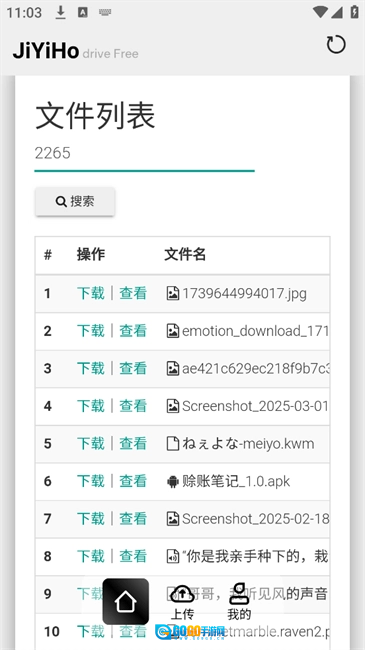Select file name starting 你是我亲手种下的
Screen dimensions: 365x650
point(256,556)
